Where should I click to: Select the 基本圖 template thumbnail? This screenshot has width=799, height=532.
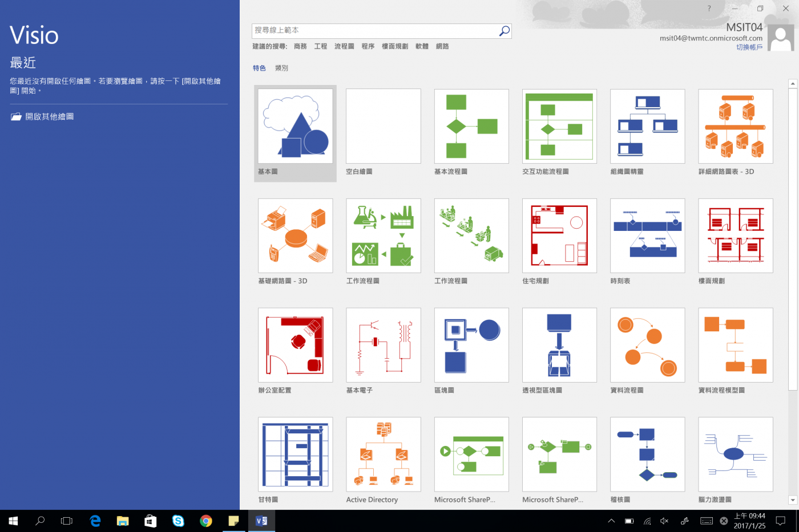pyautogui.click(x=295, y=126)
